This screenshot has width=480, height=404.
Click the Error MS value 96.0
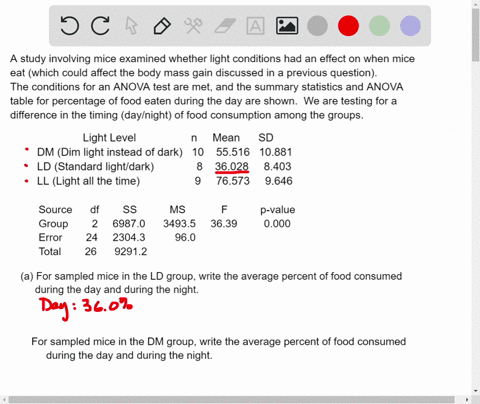click(185, 237)
